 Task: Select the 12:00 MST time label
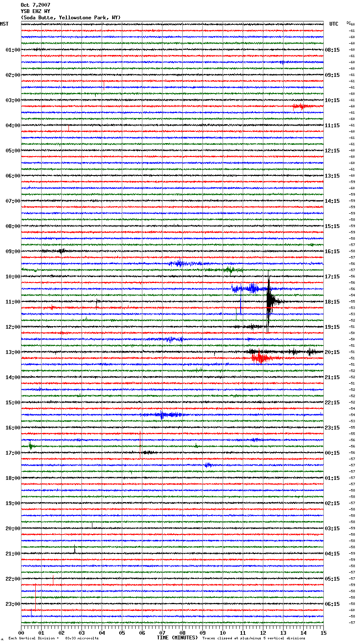pyautogui.click(x=13, y=327)
